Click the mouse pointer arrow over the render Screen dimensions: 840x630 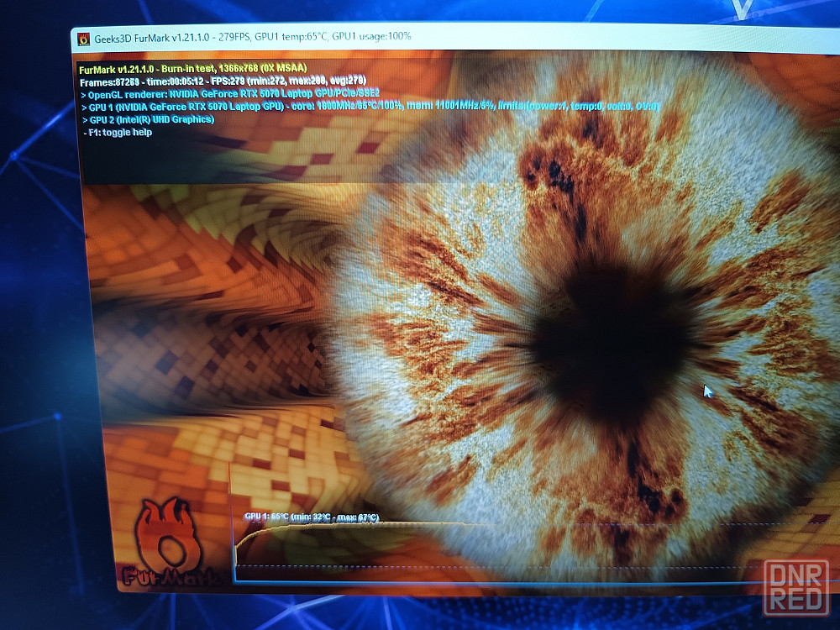click(x=708, y=391)
